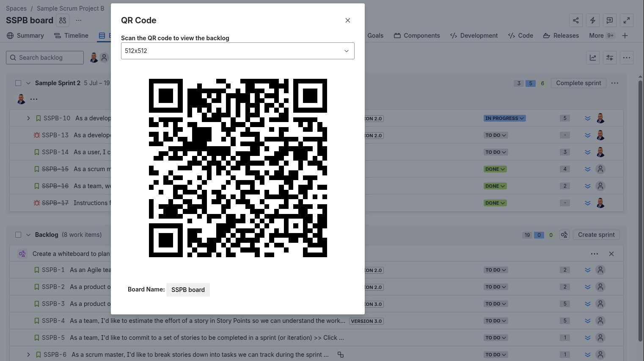Expand the SSPB-10 child issues
Viewport: 644px width, 361px height.
28,118
